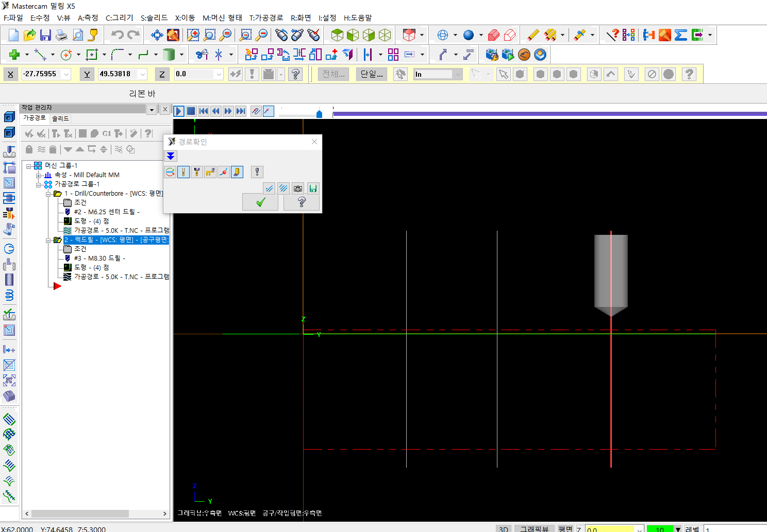Toggle quick verify shading in backplot dialog

(x=237, y=172)
